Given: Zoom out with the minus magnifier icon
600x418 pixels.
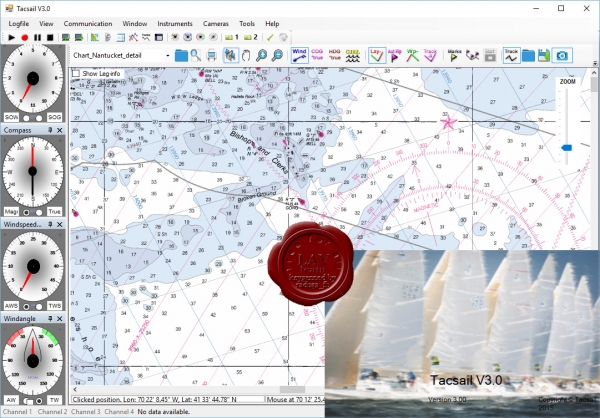Looking at the screenshot, I should (x=277, y=56).
